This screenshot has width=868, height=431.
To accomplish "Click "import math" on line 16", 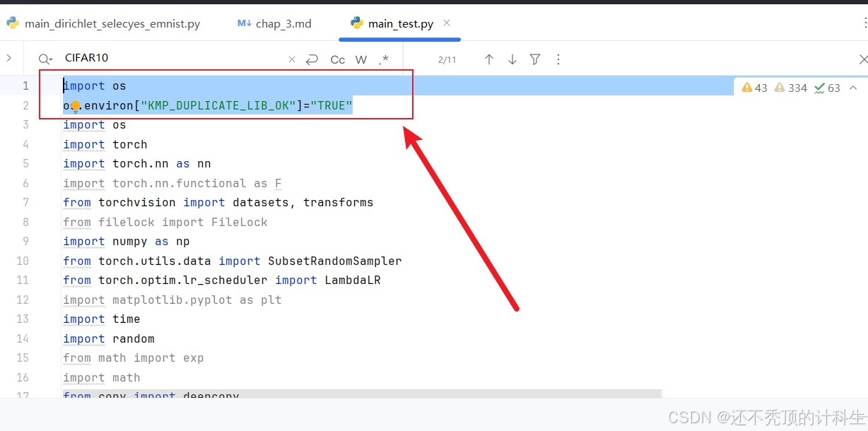I will [102, 377].
